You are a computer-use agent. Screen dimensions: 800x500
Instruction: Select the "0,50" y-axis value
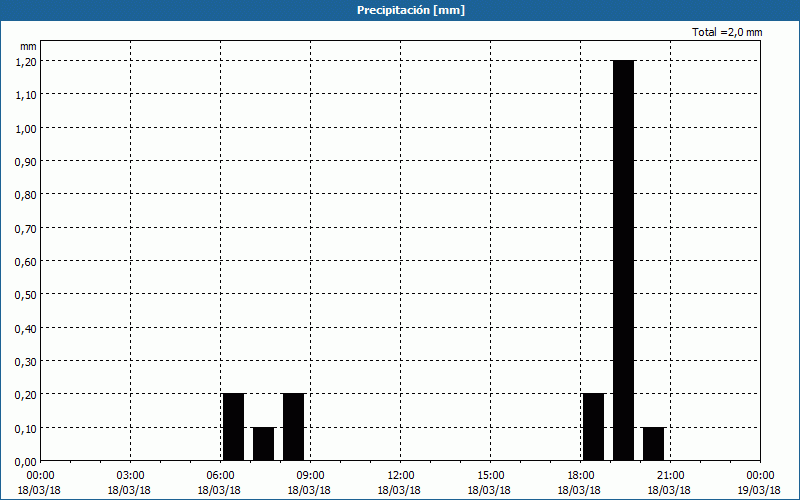[x=26, y=295]
